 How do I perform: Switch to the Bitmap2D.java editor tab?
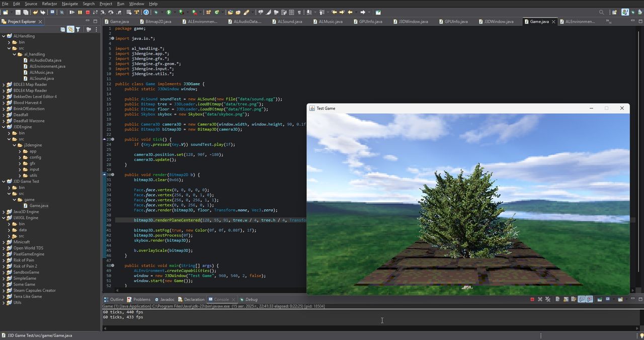(x=158, y=22)
